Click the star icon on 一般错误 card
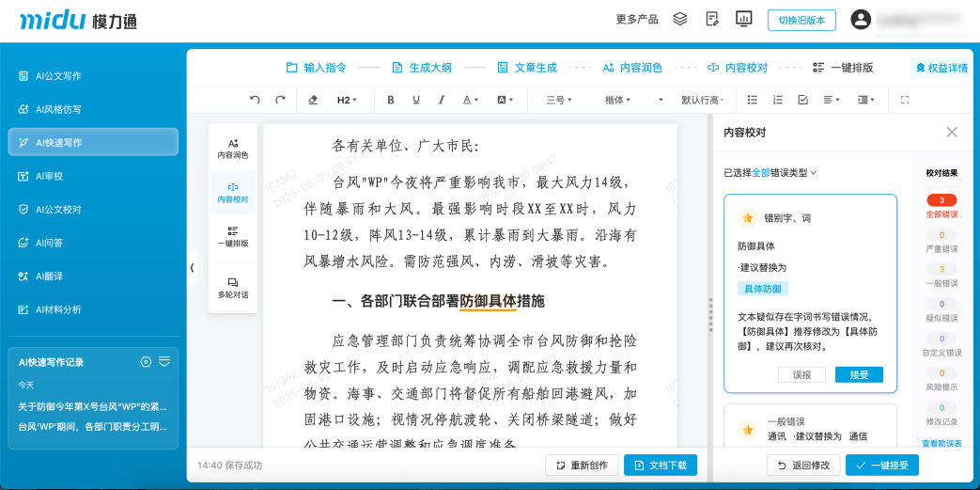 [x=746, y=429]
